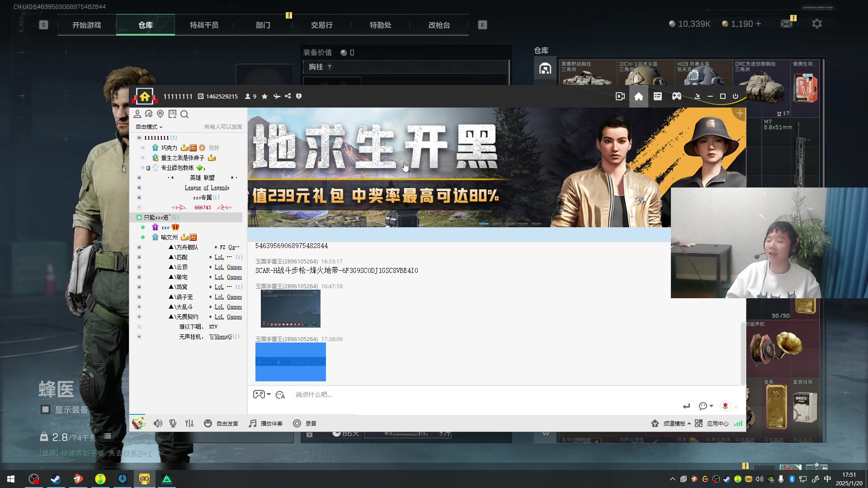Locate my position with the pin icon
Viewport: 868px width, 488px height.
[x=160, y=114]
